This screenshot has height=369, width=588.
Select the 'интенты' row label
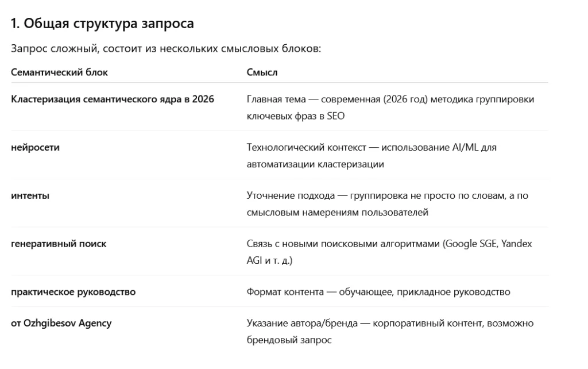tap(30, 195)
